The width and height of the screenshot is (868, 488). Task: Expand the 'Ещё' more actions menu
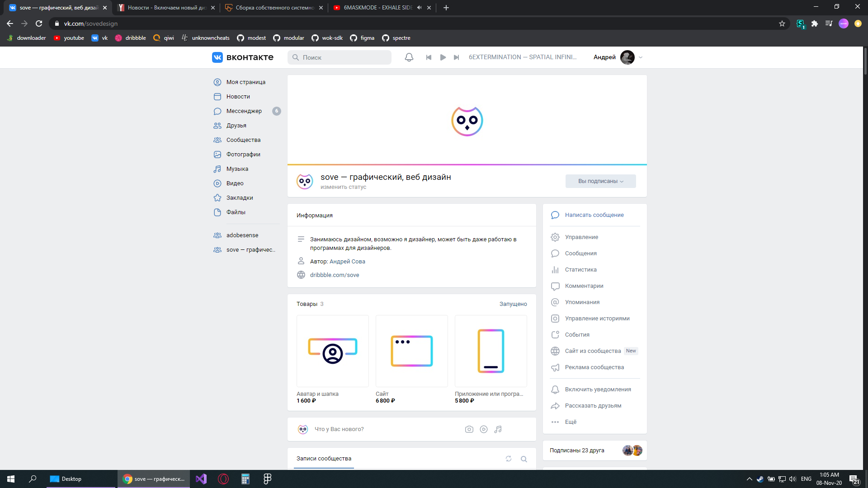(x=571, y=422)
